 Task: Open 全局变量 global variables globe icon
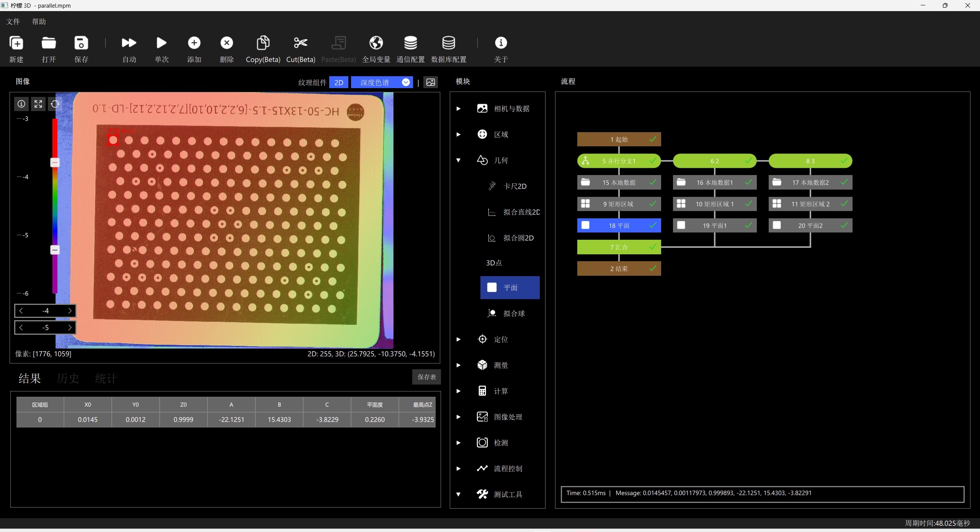click(376, 43)
